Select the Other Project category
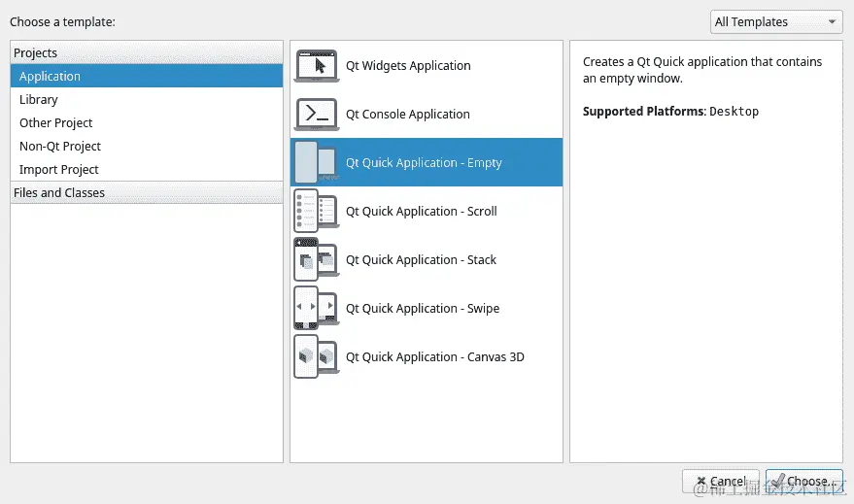This screenshot has height=504, width=854. point(147,123)
